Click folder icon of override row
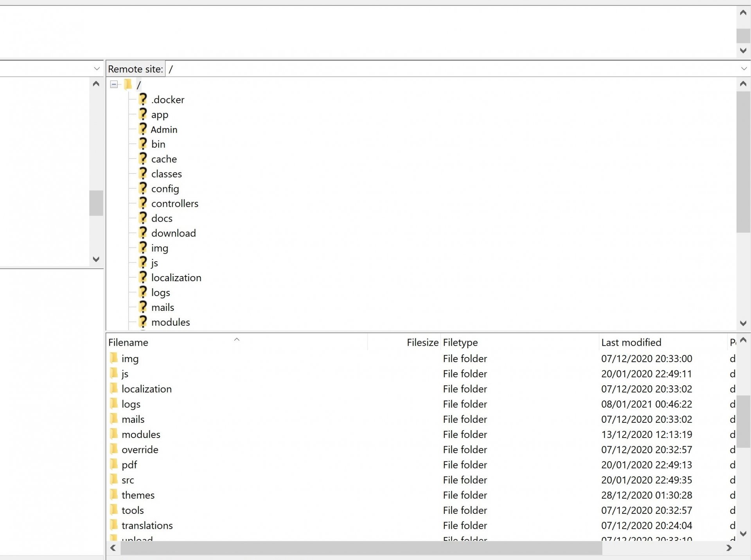Screen dimensions: 751x560 (x=114, y=449)
